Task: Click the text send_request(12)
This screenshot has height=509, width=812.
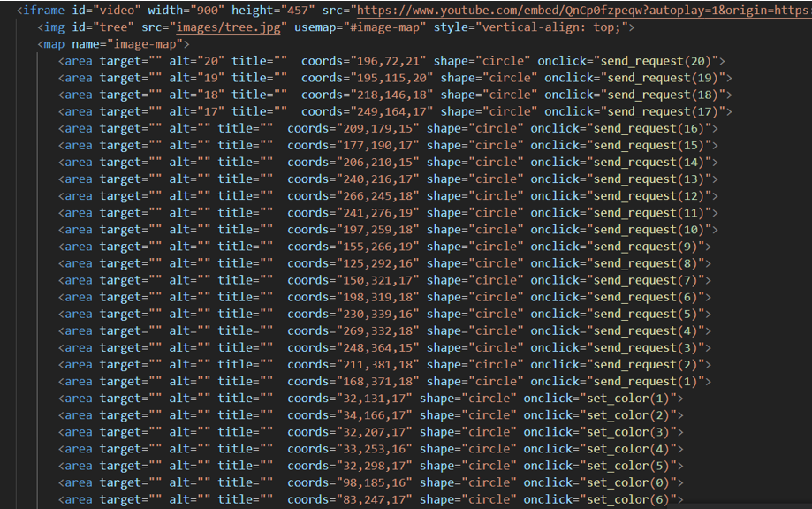Action: (649, 196)
